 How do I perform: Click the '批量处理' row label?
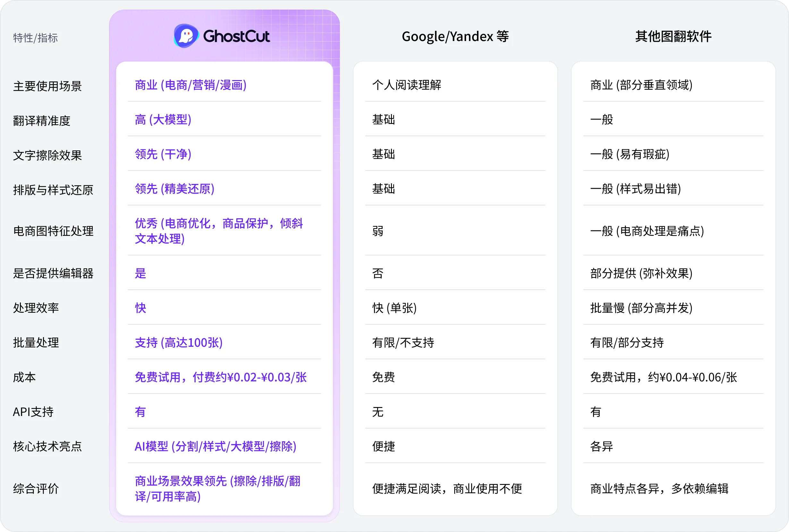[36, 343]
